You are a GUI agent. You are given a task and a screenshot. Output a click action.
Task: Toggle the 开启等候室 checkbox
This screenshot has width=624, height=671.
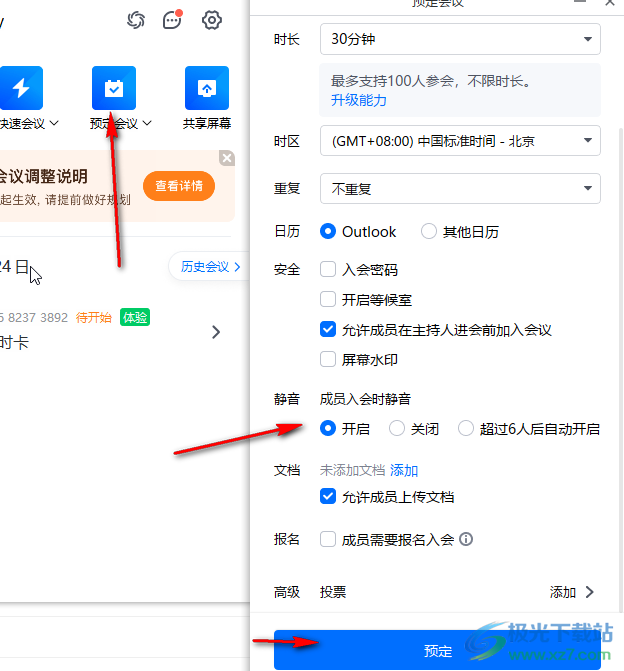click(x=328, y=299)
